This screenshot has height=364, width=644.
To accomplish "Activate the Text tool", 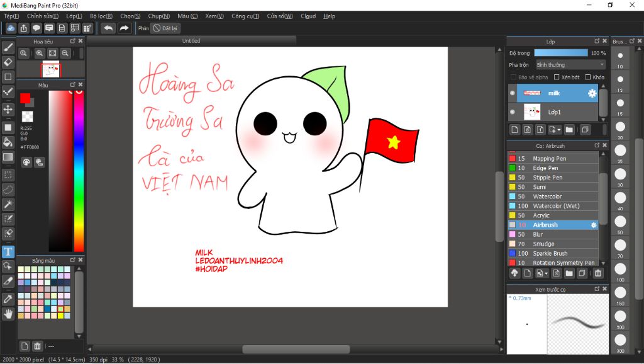I will 8,252.
